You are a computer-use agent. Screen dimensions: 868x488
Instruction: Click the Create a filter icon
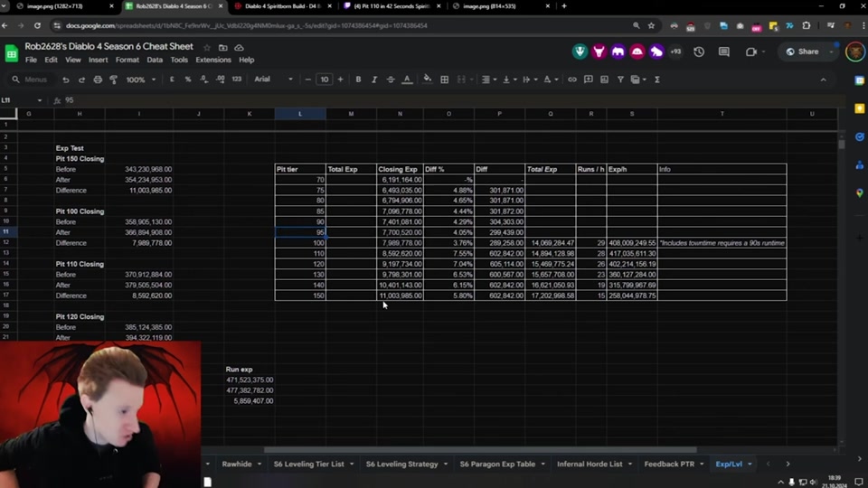[x=620, y=80]
